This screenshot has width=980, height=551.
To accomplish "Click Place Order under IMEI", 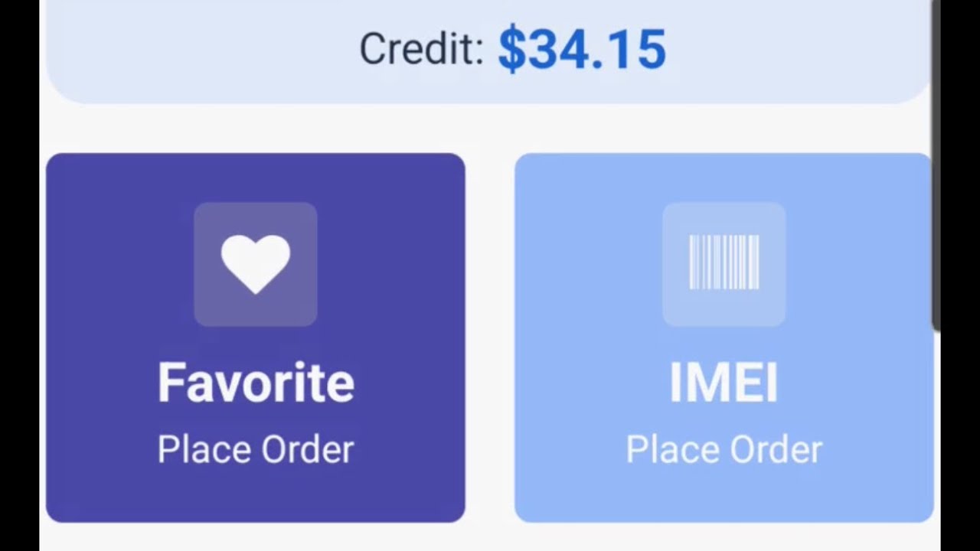I will pyautogui.click(x=724, y=449).
